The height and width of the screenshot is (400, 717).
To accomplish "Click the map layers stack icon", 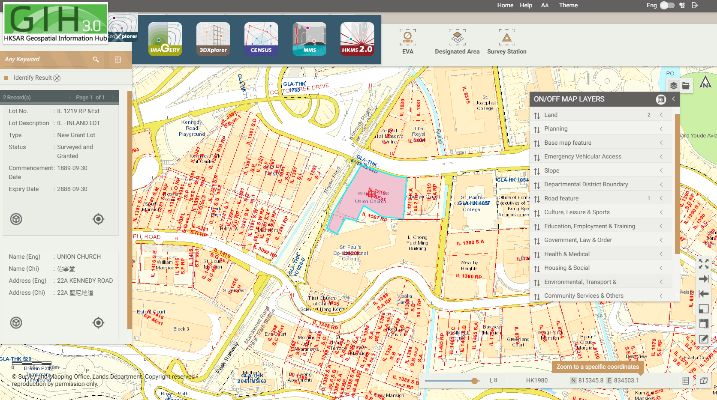I will [x=674, y=85].
